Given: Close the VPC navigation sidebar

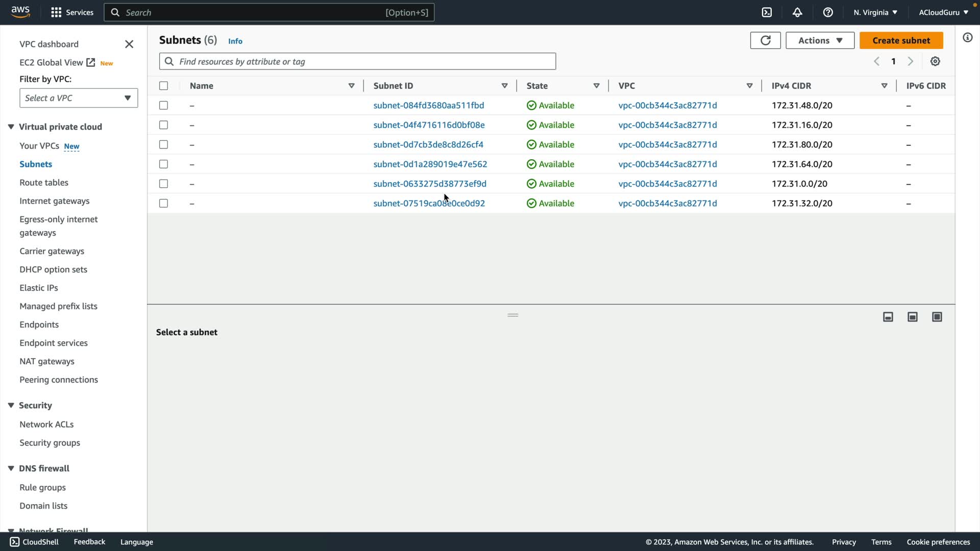Looking at the screenshot, I should [x=129, y=44].
